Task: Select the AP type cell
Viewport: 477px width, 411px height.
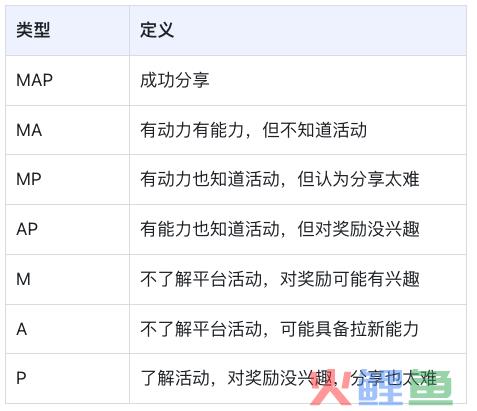Action: point(67,229)
